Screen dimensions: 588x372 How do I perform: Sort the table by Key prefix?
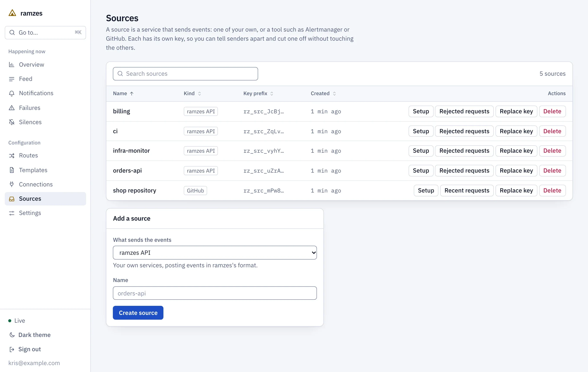point(258,94)
